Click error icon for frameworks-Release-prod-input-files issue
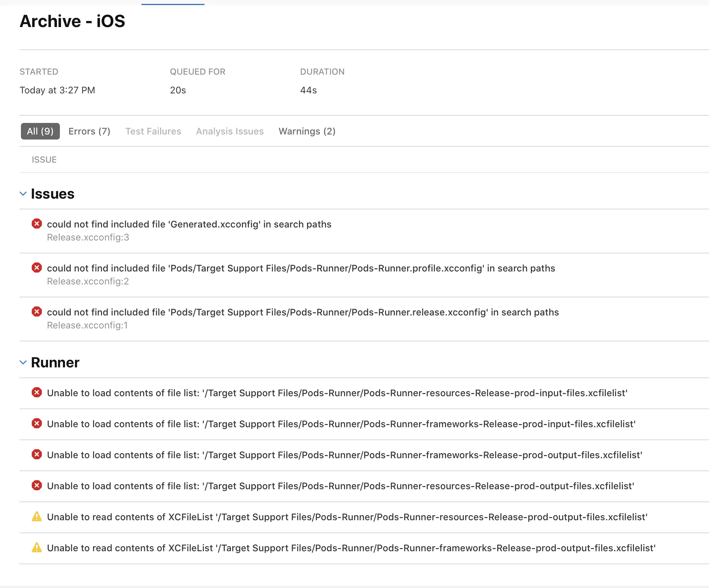This screenshot has height=588, width=709. click(x=37, y=424)
